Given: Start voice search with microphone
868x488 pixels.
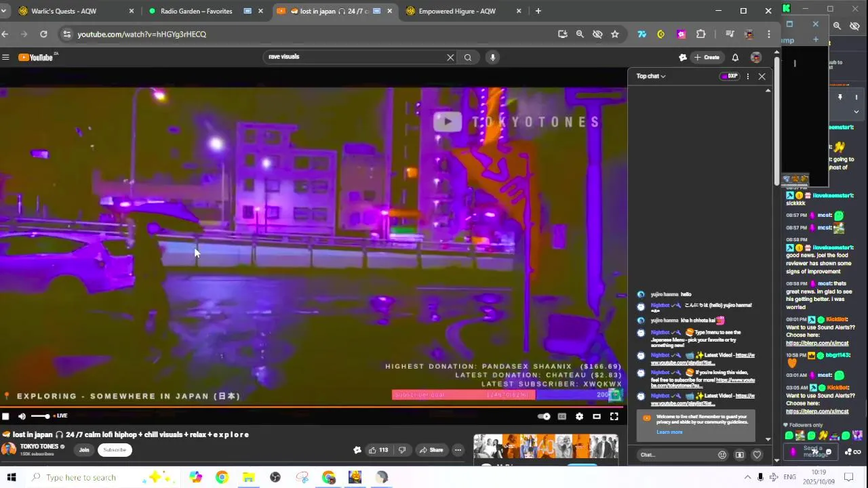Looking at the screenshot, I should pyautogui.click(x=493, y=58).
